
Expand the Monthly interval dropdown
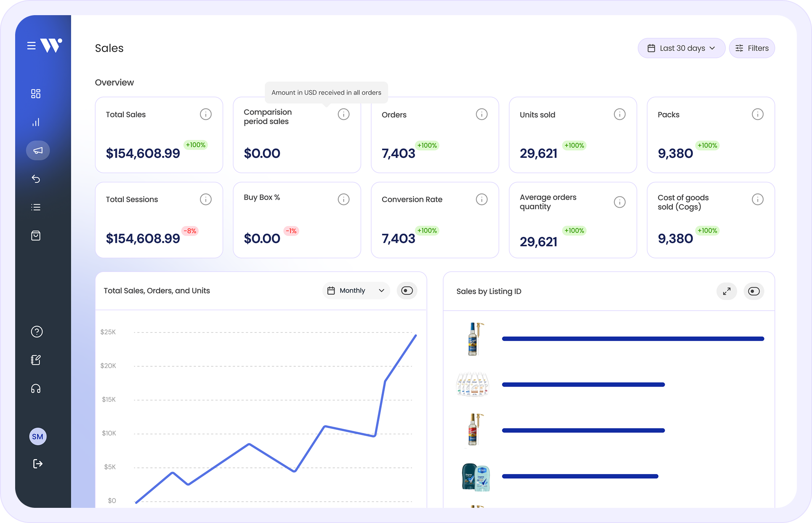point(356,291)
